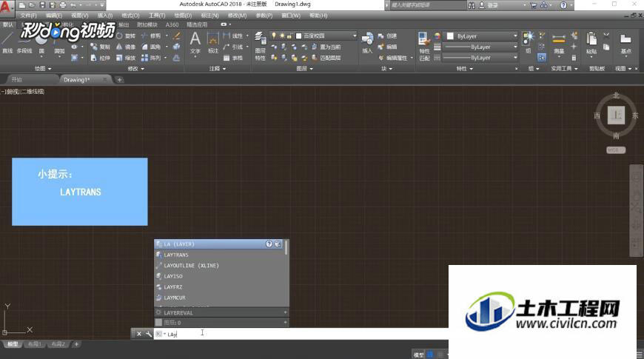The height and width of the screenshot is (359, 644).
Task: Expand the 修改 (Modify) panel
Action: click(136, 69)
